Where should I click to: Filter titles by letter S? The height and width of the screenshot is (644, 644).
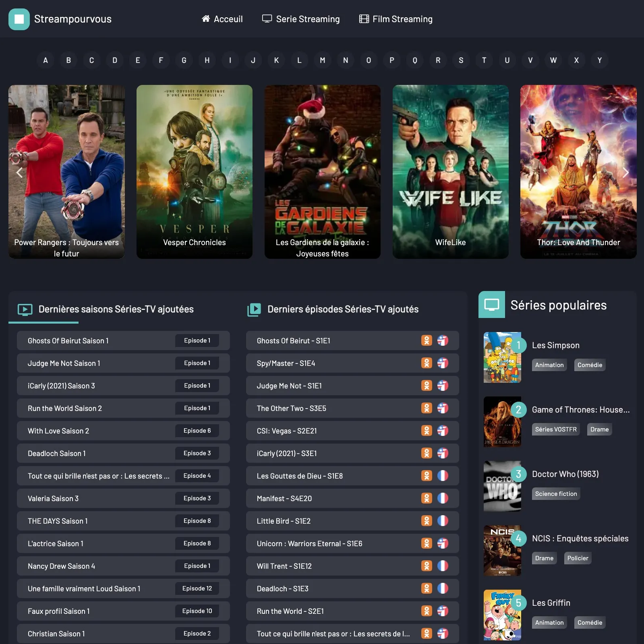pos(461,60)
